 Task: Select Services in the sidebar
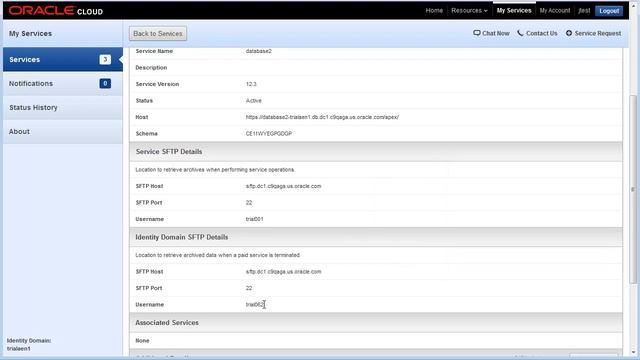[x=63, y=60]
